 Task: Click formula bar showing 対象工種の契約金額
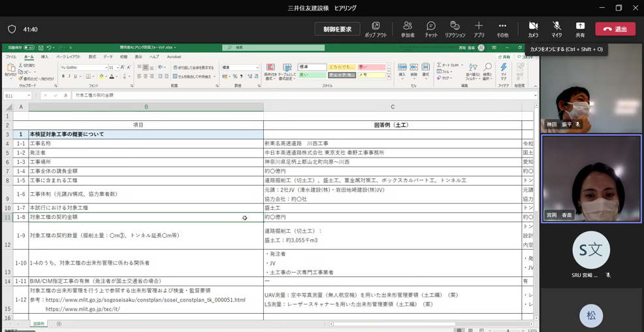pos(304,95)
